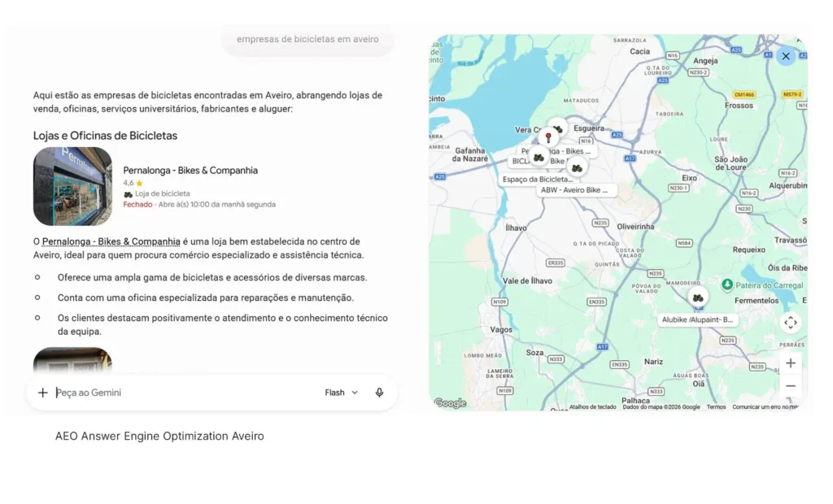Screen dimensions: 833x504
Task: Click the partially visible second shop thumbnail
Action: click(72, 360)
